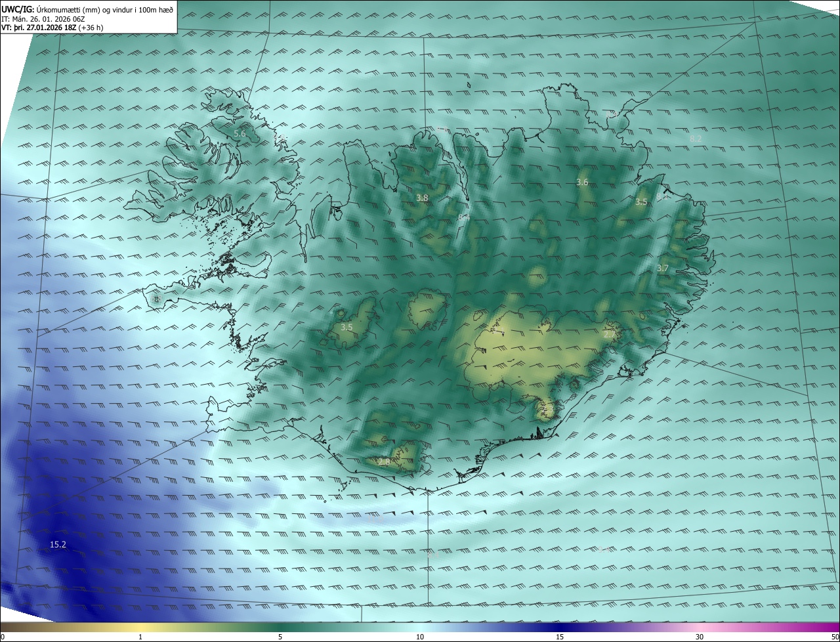The height and width of the screenshot is (642, 840).
Task: Click the 3.7 value on the map
Action: pyautogui.click(x=662, y=268)
